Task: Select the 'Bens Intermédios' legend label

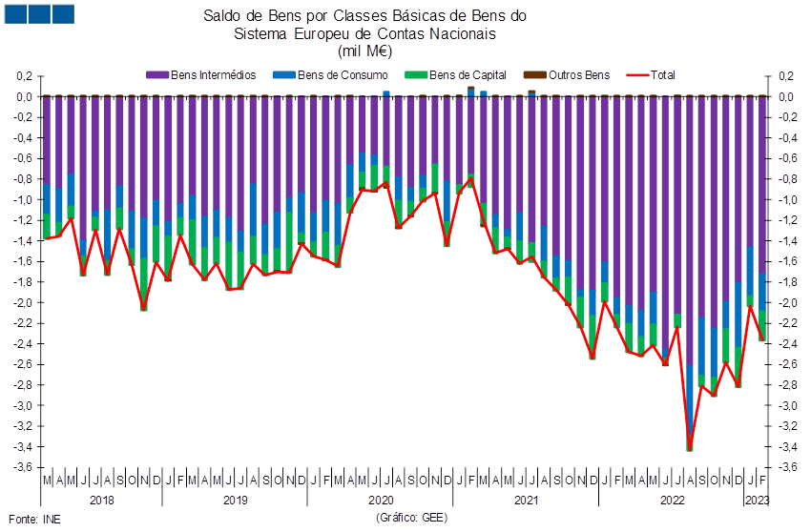Action: pyautogui.click(x=214, y=75)
